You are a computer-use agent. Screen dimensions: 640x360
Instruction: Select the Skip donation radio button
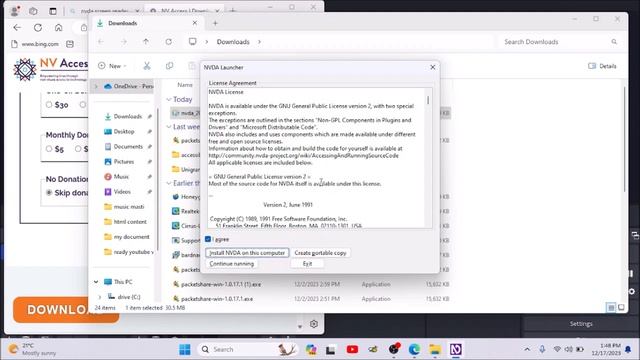pos(49,193)
